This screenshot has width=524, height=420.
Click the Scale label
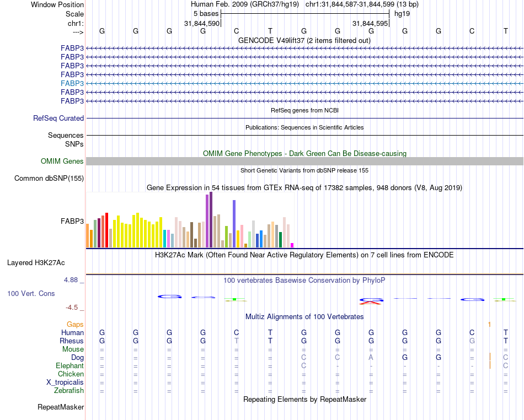coord(75,14)
